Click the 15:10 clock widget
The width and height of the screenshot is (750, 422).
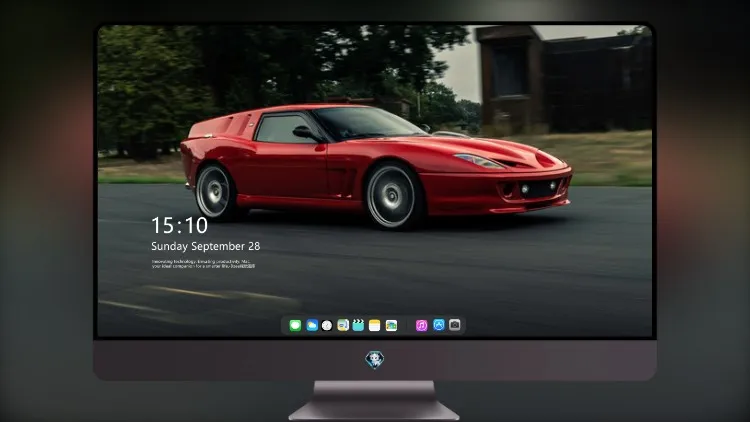pyautogui.click(x=179, y=225)
